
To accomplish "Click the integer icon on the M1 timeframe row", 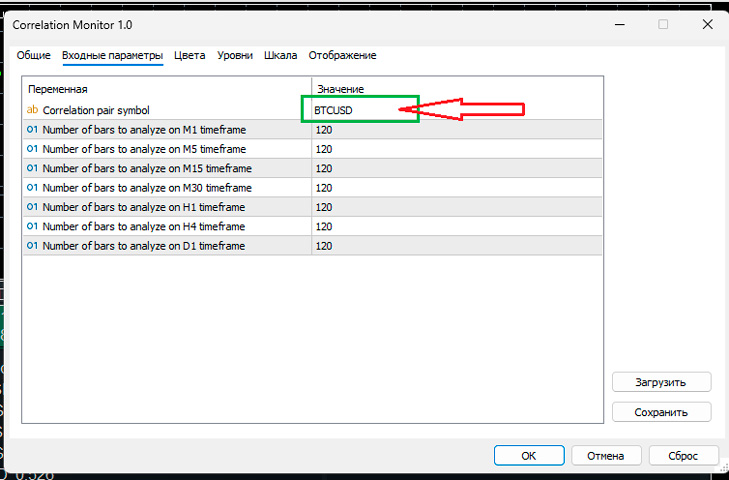I will pyautogui.click(x=32, y=130).
